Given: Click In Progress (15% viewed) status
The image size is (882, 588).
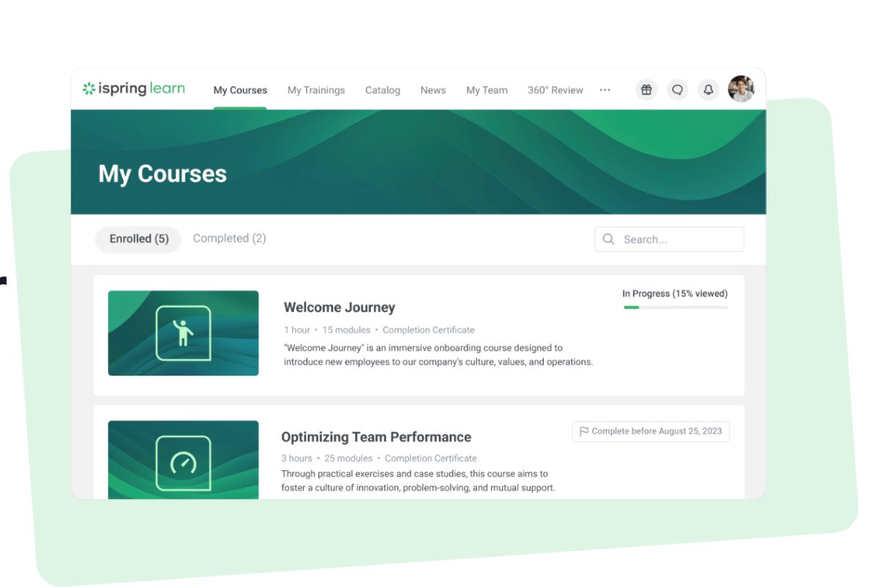Looking at the screenshot, I should (675, 293).
